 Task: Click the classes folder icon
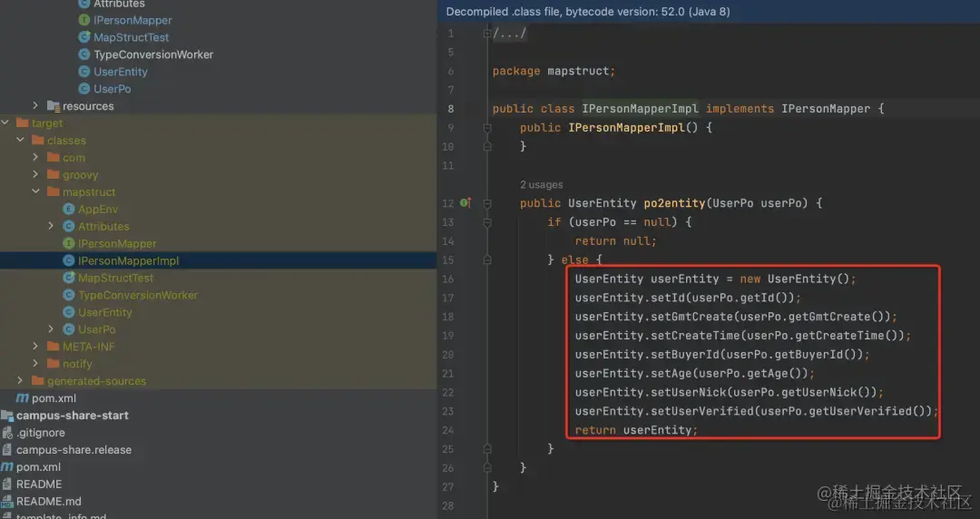click(x=37, y=140)
